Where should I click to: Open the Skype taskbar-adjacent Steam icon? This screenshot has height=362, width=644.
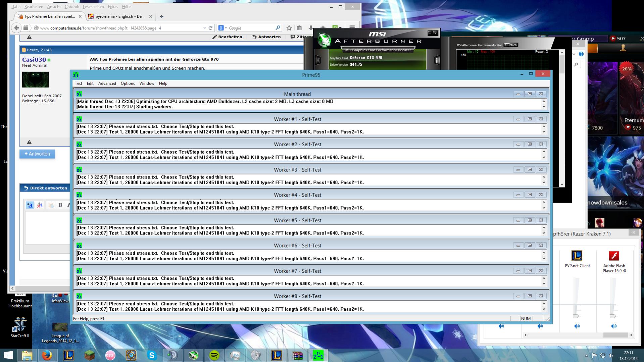point(172,355)
